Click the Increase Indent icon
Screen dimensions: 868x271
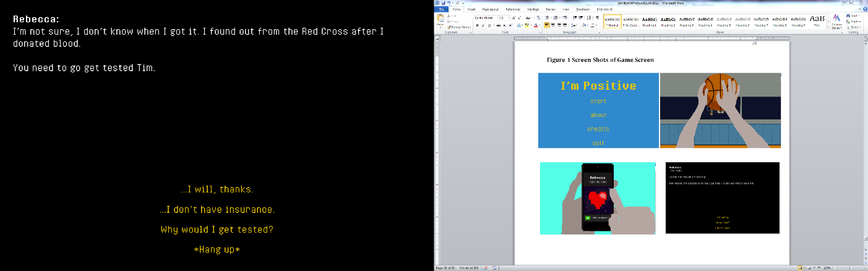tap(581, 18)
